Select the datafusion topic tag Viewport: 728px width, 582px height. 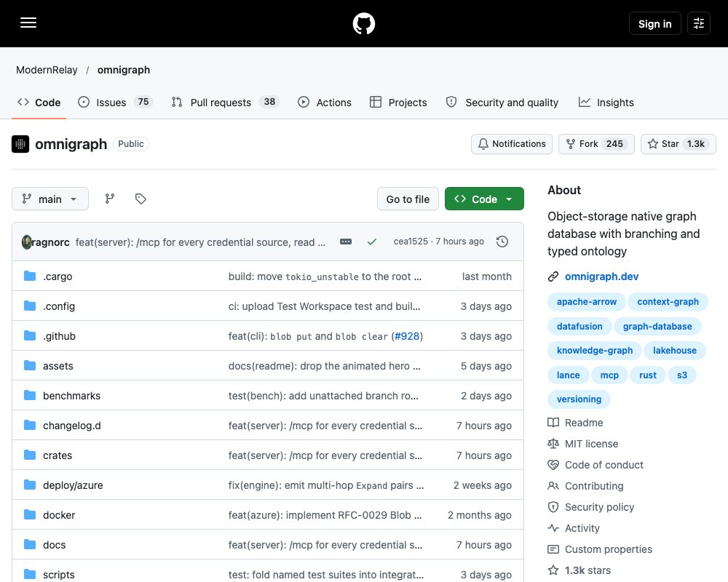tap(579, 326)
